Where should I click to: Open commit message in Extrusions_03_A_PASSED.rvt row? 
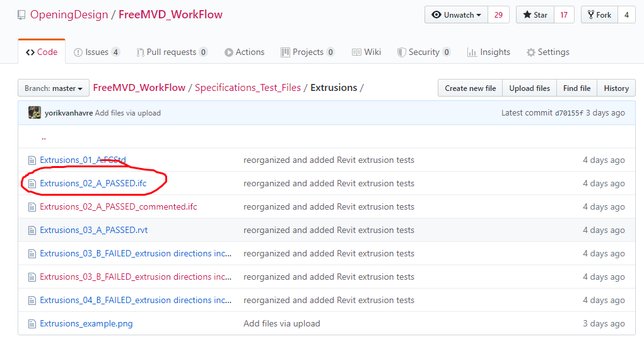(329, 230)
